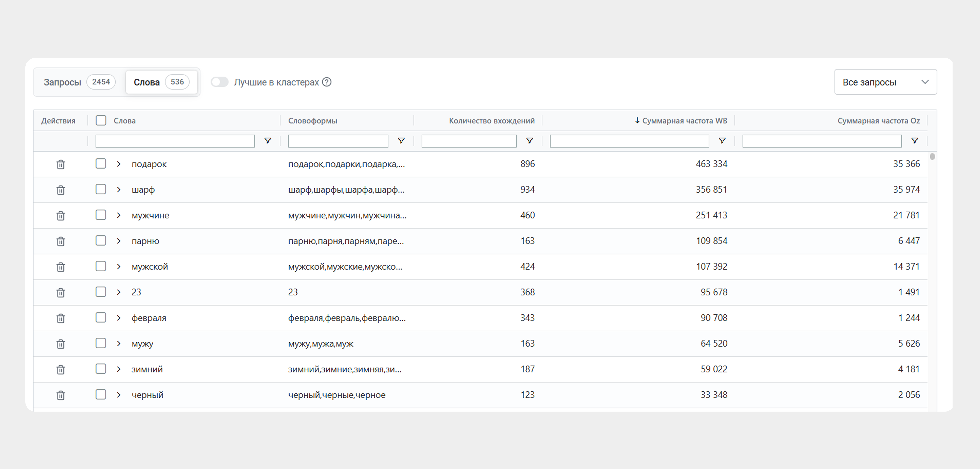Click Oz frequency value 35 974
This screenshot has height=469, width=980.
(x=906, y=190)
